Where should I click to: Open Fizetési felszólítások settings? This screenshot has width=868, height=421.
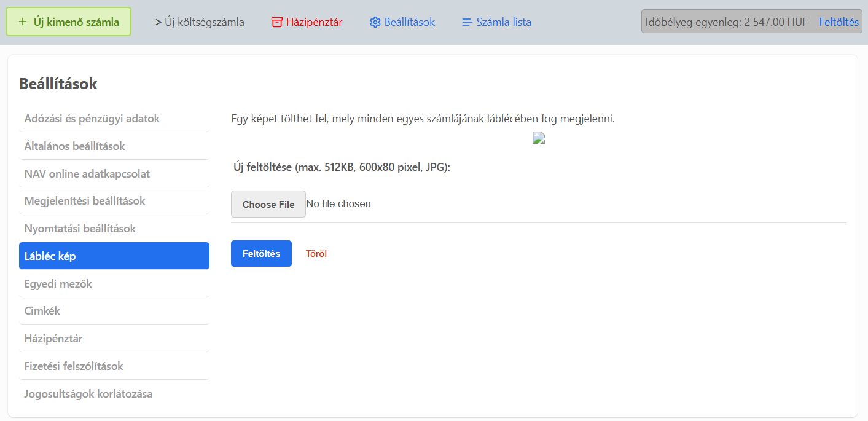coord(74,366)
